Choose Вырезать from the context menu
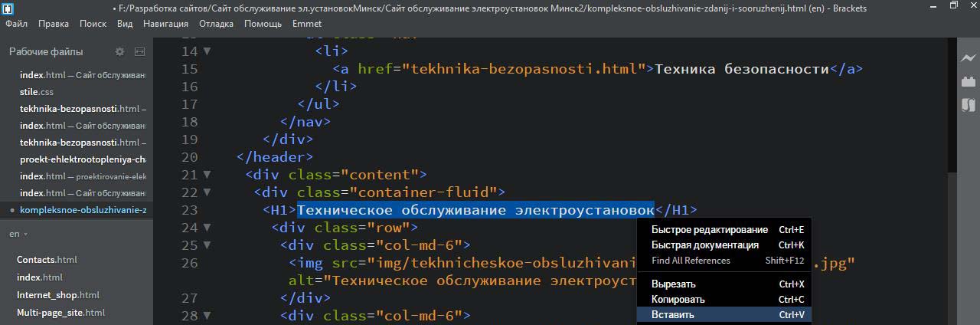The image size is (980, 325). [x=674, y=284]
